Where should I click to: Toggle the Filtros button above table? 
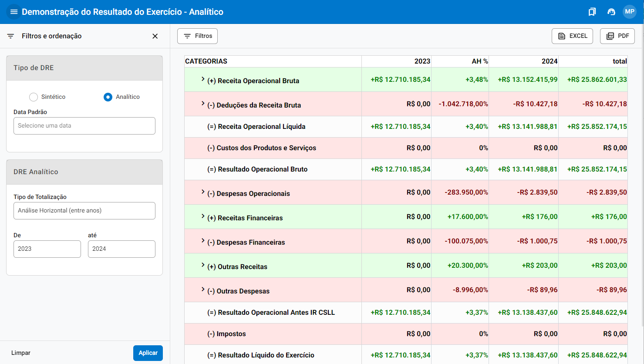[197, 36]
